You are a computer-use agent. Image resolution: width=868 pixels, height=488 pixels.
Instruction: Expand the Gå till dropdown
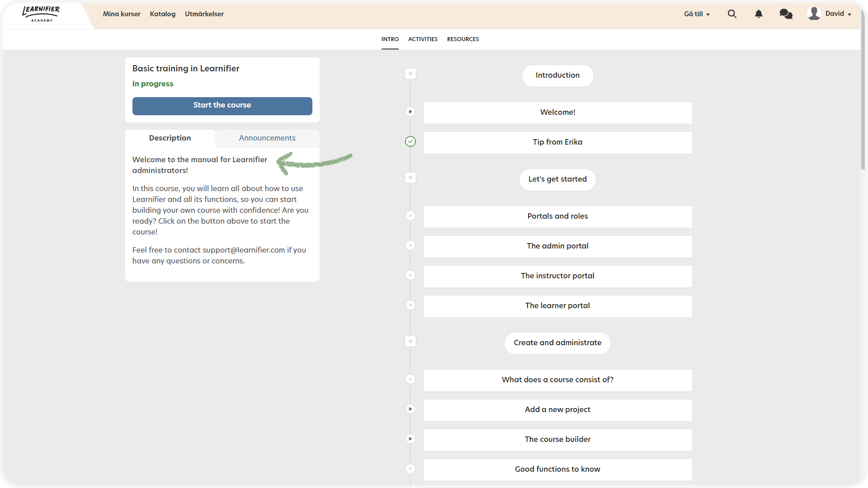click(x=697, y=14)
